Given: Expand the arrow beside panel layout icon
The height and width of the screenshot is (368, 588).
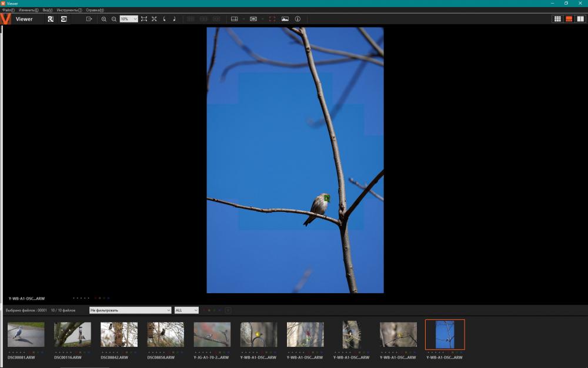Looking at the screenshot, I should 243,19.
